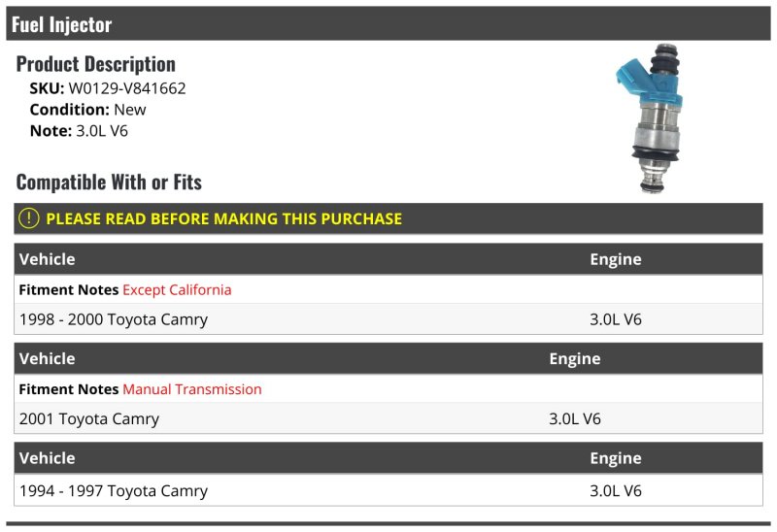Screen dimensions: 777x532
Task: Open the fuel injector product image
Action: tap(650, 118)
